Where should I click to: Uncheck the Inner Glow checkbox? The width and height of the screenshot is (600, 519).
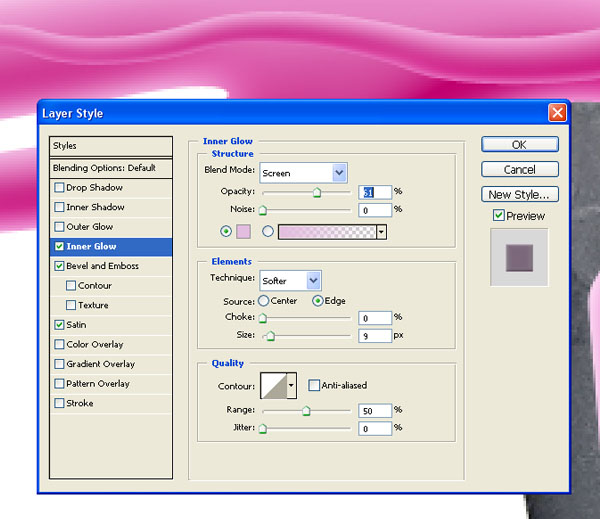point(59,246)
